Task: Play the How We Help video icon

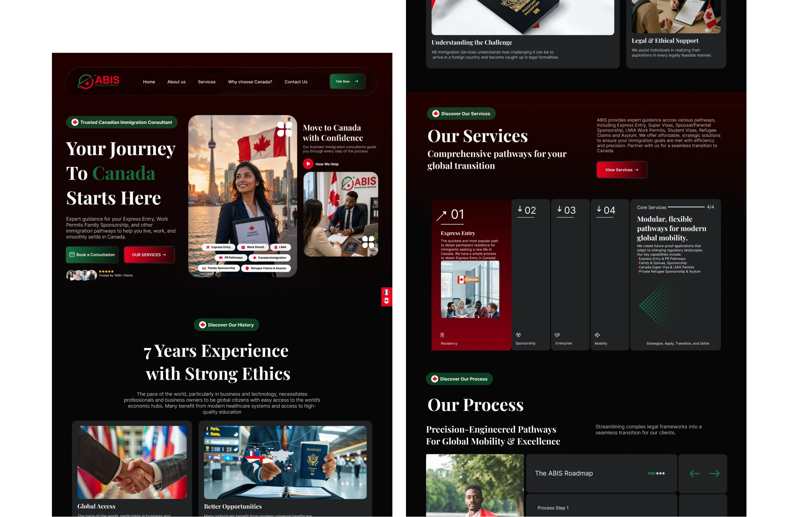Action: click(308, 164)
